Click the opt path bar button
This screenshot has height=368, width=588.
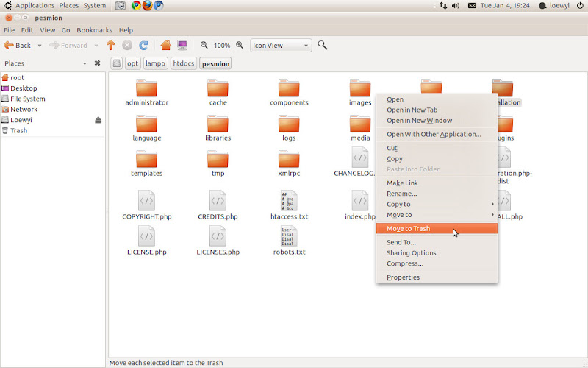(132, 63)
